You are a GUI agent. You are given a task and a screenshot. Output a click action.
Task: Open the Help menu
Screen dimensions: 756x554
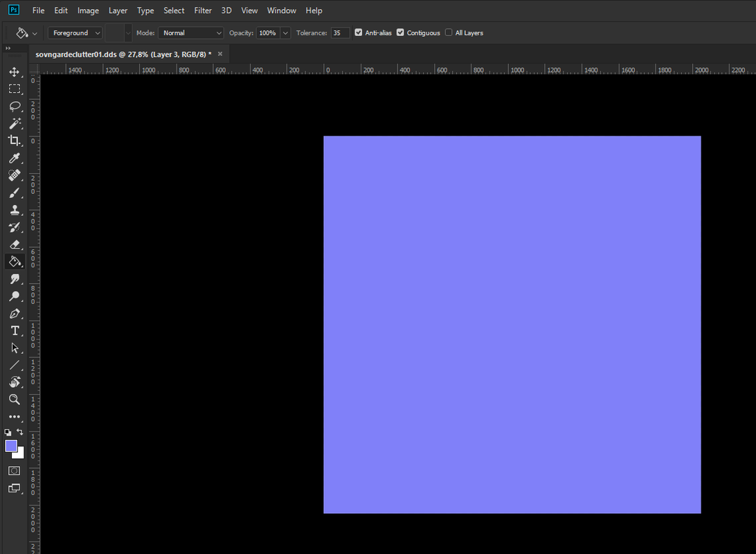[314, 10]
